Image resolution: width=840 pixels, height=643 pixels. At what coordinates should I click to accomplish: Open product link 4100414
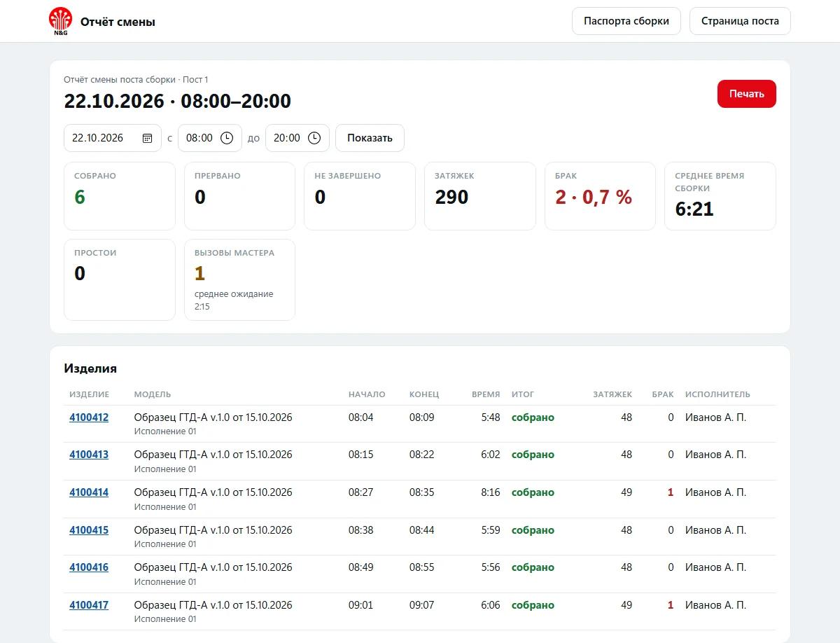click(89, 492)
